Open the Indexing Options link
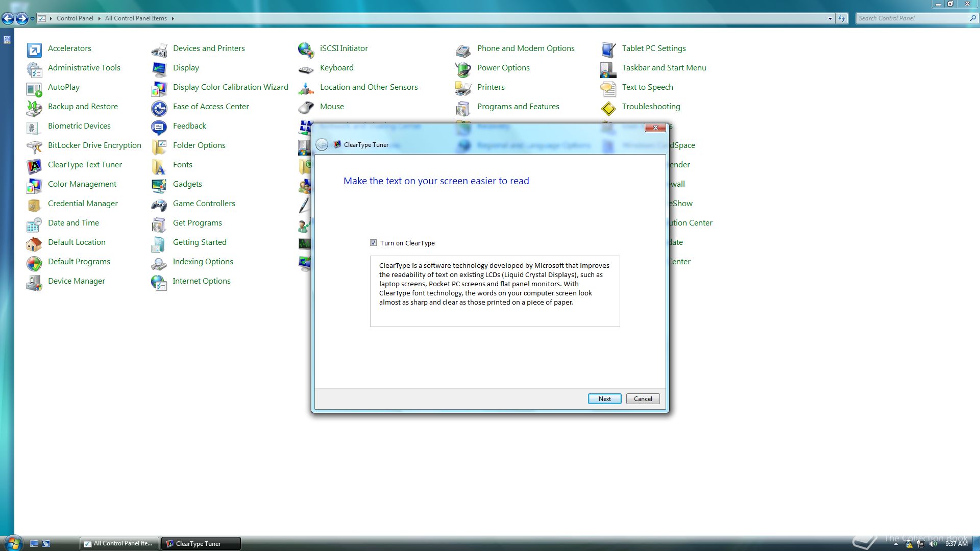This screenshot has width=980, height=551. pos(203,261)
